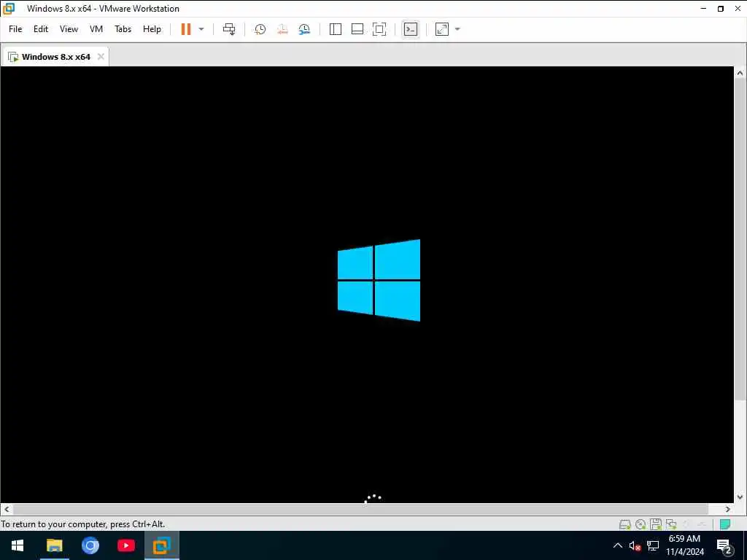Take a snapshot of this virtual machine
The image size is (747, 560).
(x=260, y=29)
